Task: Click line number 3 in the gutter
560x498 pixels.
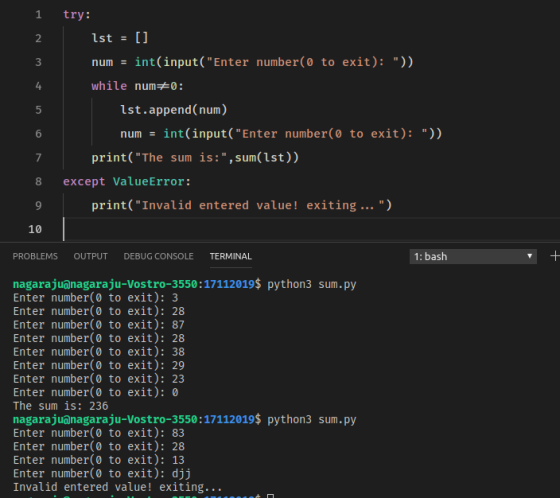Action: click(x=38, y=62)
